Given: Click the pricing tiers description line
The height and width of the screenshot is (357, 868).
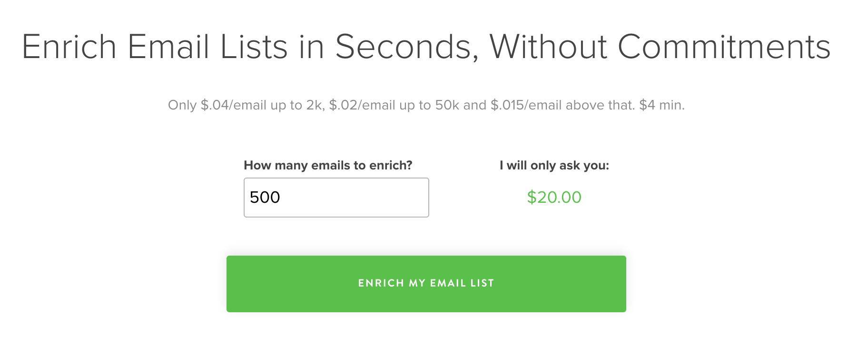Looking at the screenshot, I should (426, 105).
